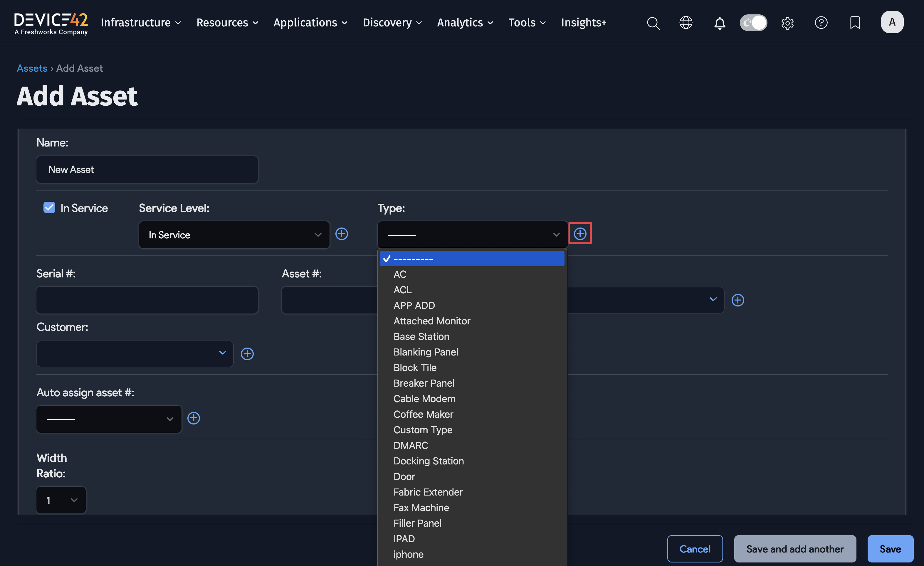Click the plus icon beside Auto assign asset #
This screenshot has height=566, width=924.
click(x=194, y=418)
